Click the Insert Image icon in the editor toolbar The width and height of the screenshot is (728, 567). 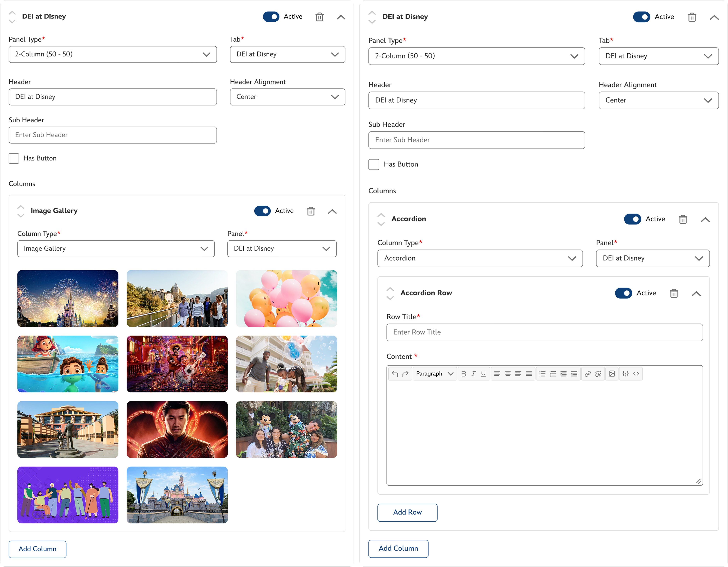[x=612, y=374]
